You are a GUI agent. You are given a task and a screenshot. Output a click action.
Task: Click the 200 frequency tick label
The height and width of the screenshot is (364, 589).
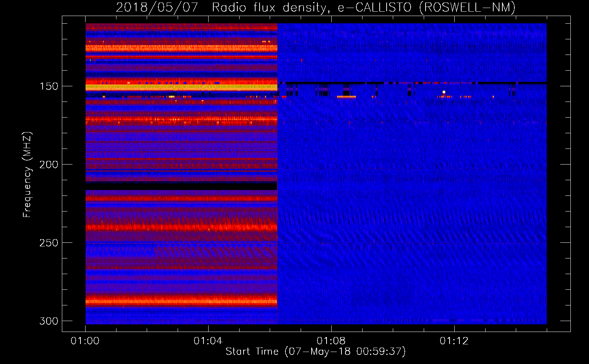[48, 165]
